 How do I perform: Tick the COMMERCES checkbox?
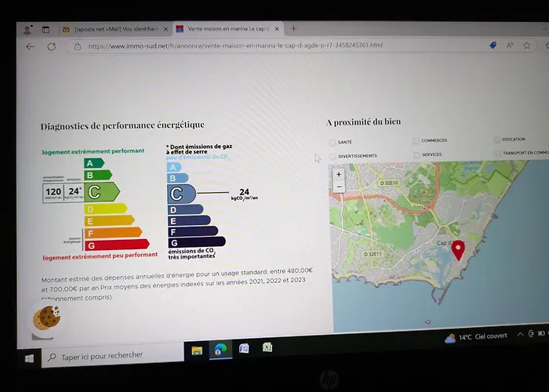pos(416,141)
